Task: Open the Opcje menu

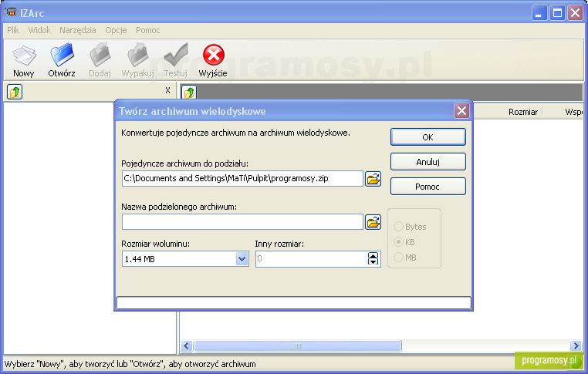Action: [x=116, y=30]
